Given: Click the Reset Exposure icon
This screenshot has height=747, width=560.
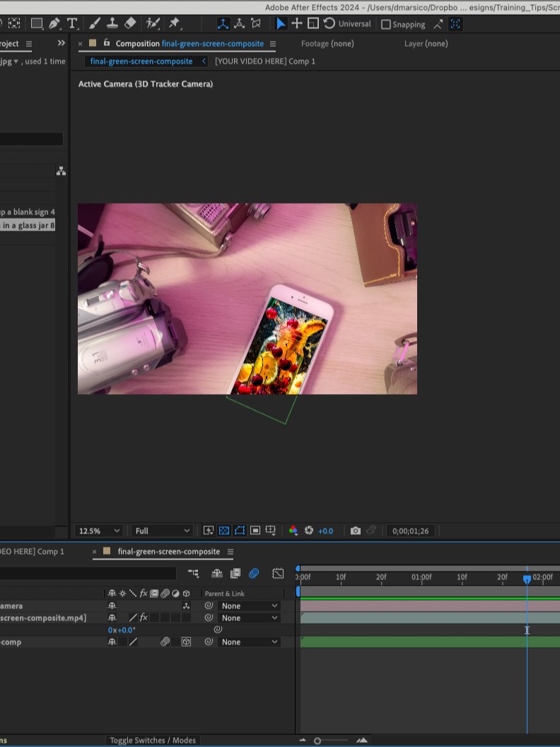Looking at the screenshot, I should coord(308,531).
